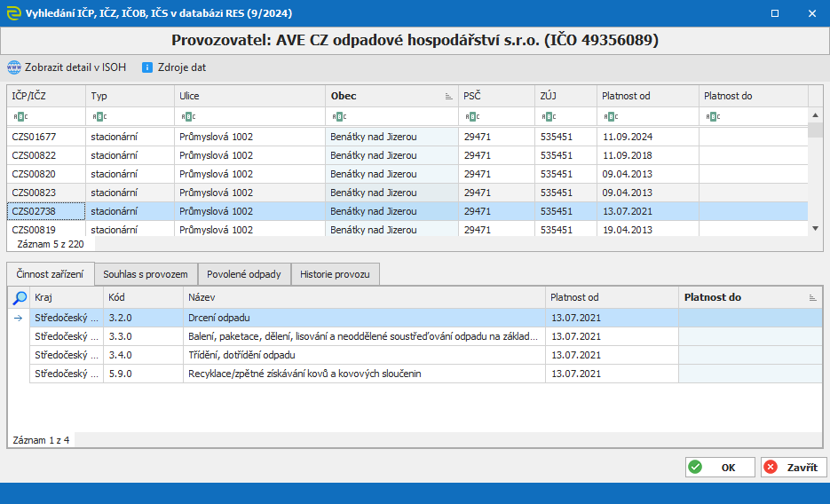Click upper grid scrollbar up arrow
The height and width of the screenshot is (504, 830).
pos(815,114)
